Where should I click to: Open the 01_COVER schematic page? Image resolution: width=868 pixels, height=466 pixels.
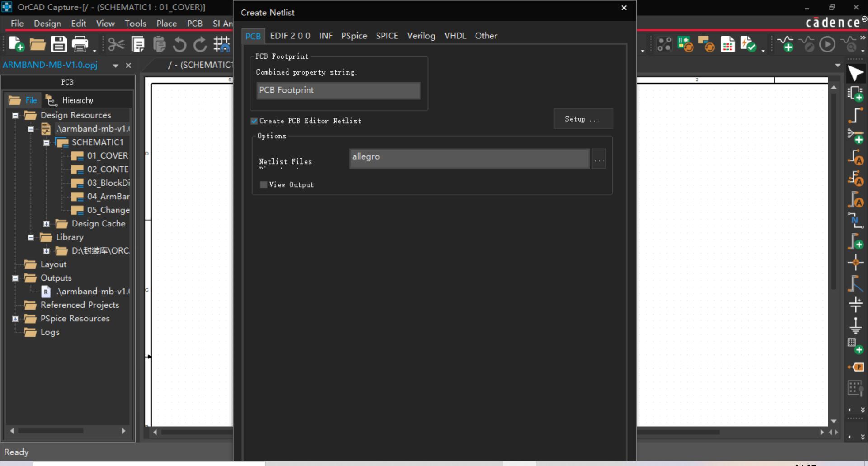coord(107,156)
